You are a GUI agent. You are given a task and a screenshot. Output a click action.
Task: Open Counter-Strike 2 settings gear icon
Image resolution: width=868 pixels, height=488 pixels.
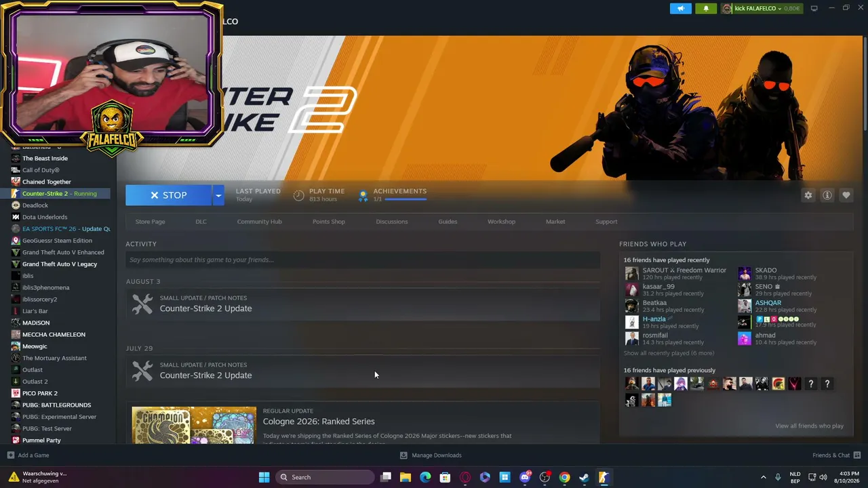808,195
